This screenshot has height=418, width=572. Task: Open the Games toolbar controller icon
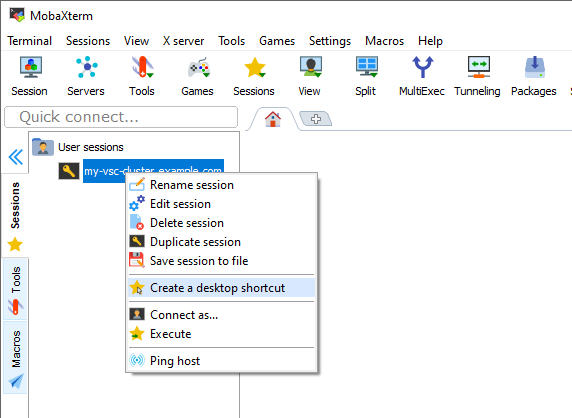(x=198, y=68)
